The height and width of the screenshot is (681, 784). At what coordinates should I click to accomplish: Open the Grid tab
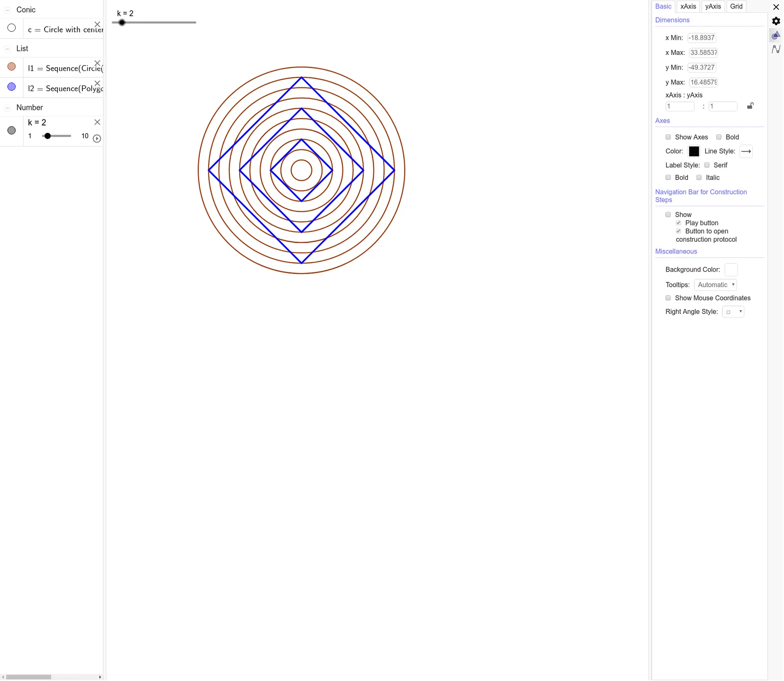coord(736,6)
